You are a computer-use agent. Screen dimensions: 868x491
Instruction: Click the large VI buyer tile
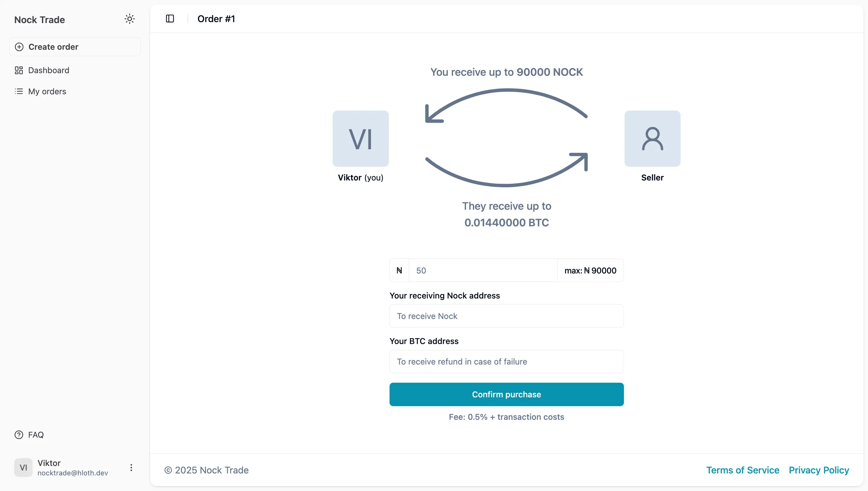click(x=360, y=139)
